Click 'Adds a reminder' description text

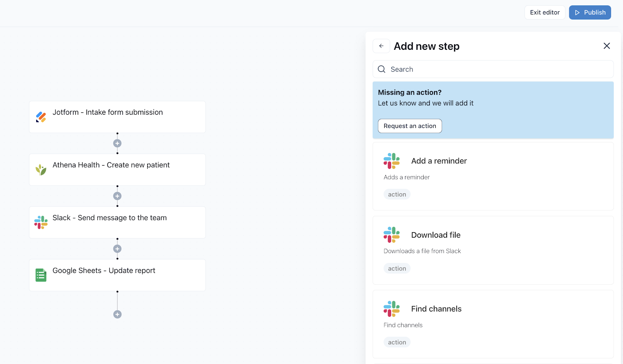407,177
